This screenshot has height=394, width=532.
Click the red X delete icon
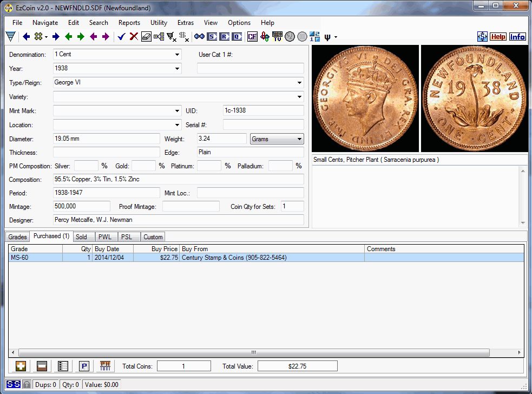pos(134,37)
